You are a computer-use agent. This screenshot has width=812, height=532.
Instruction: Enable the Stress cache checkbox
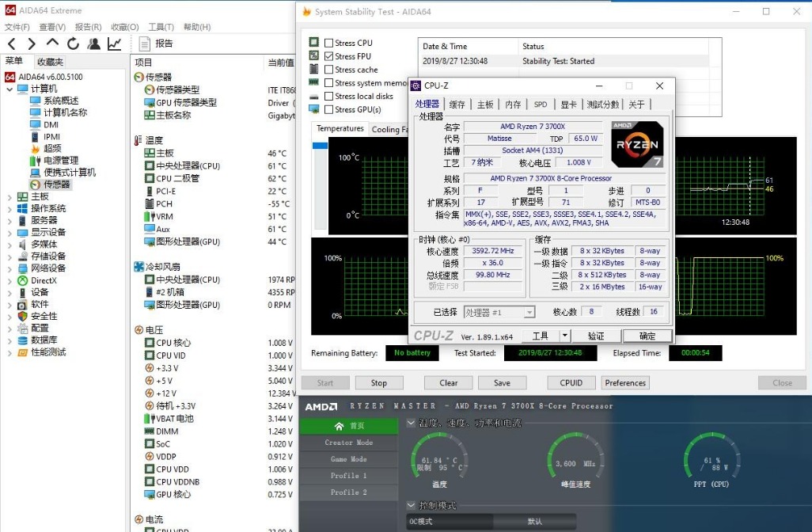[x=328, y=70]
